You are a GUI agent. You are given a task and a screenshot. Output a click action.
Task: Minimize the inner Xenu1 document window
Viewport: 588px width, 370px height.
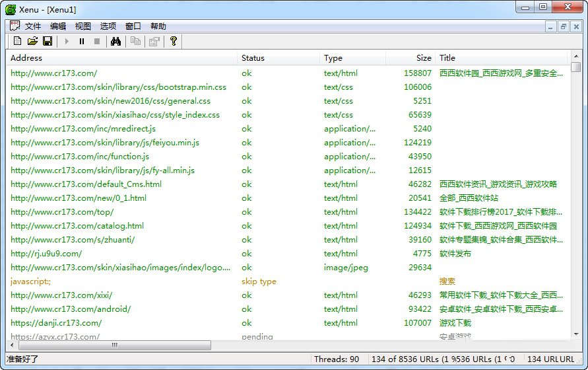click(x=550, y=26)
